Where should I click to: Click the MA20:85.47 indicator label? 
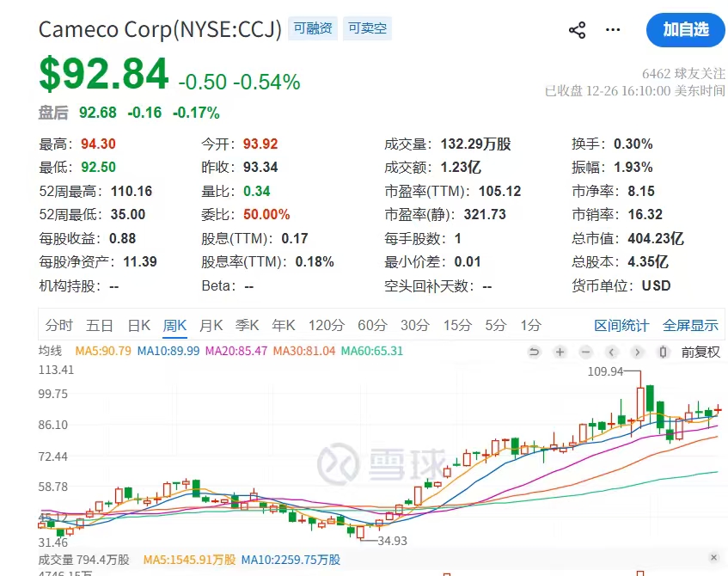point(236,351)
